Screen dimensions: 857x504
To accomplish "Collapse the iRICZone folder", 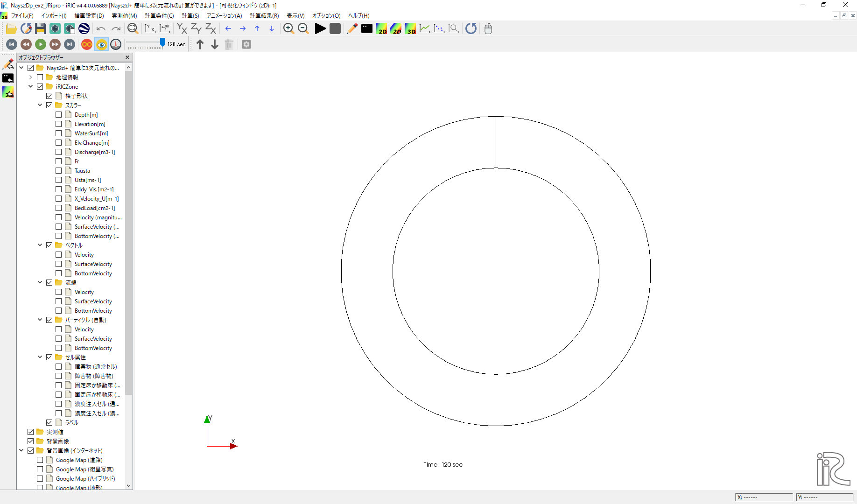I will [31, 86].
